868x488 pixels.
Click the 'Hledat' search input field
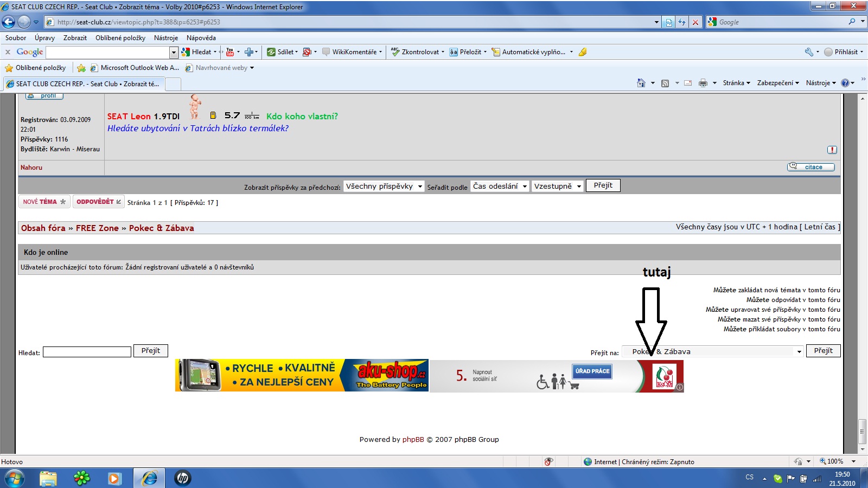pyautogui.click(x=87, y=352)
